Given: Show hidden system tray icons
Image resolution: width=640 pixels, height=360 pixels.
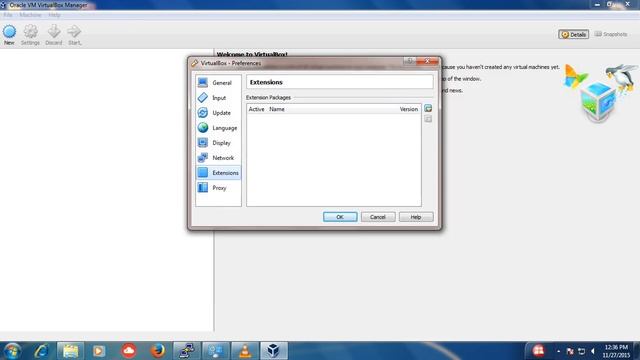Looking at the screenshot, I should (558, 351).
